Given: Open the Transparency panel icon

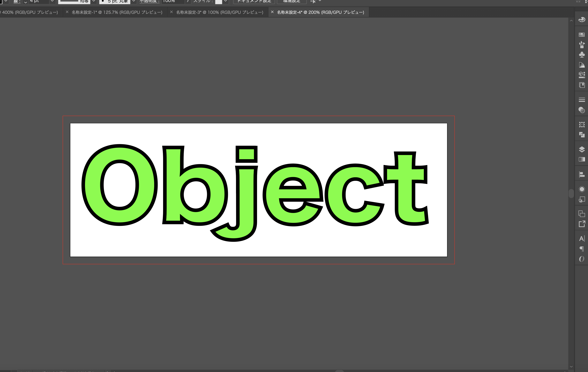Looking at the screenshot, I should (582, 110).
